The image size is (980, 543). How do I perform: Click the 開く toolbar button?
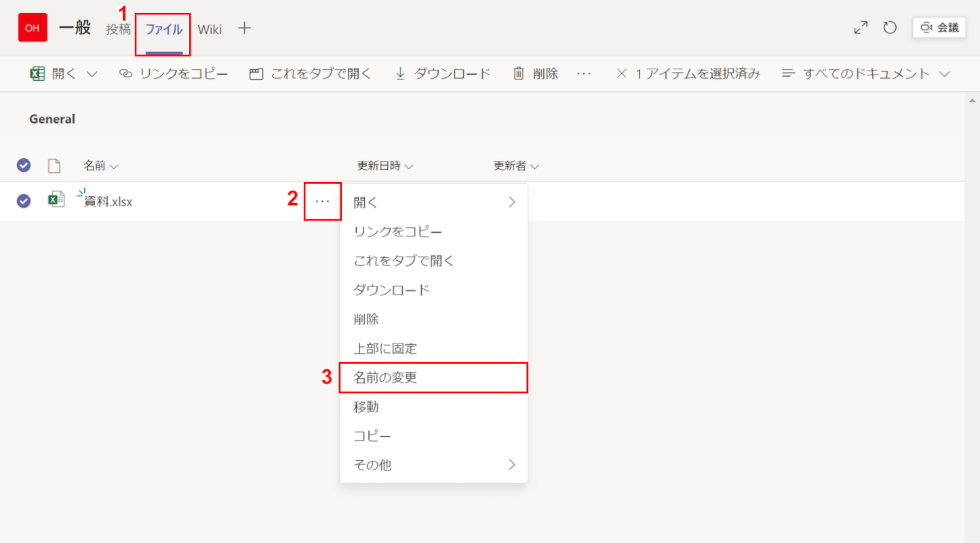click(54, 74)
